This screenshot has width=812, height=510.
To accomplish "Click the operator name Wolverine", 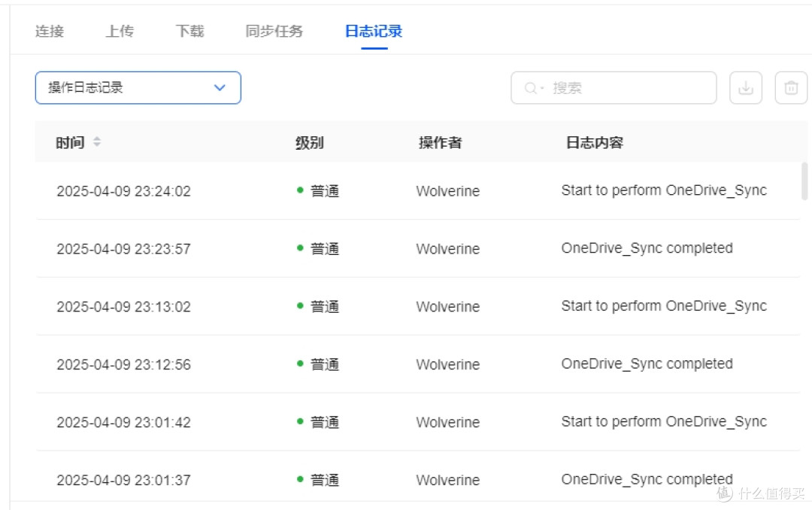I will coord(447,191).
